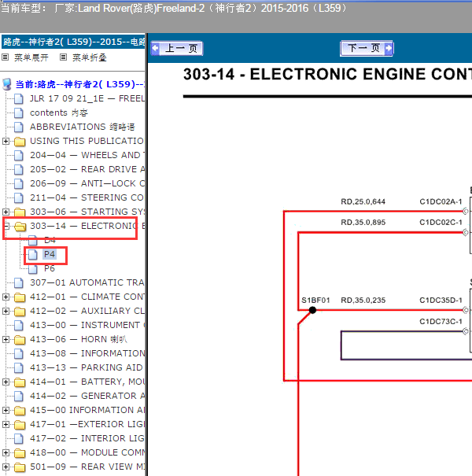
Task: Click page icon of 413-08 INFORMATION
Action: [19, 354]
